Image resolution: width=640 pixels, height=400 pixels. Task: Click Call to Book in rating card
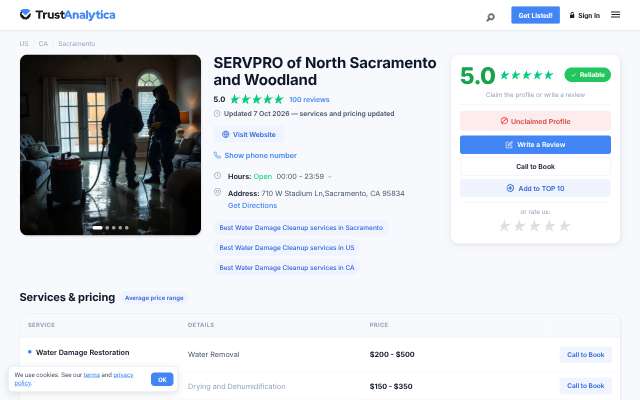pos(535,167)
